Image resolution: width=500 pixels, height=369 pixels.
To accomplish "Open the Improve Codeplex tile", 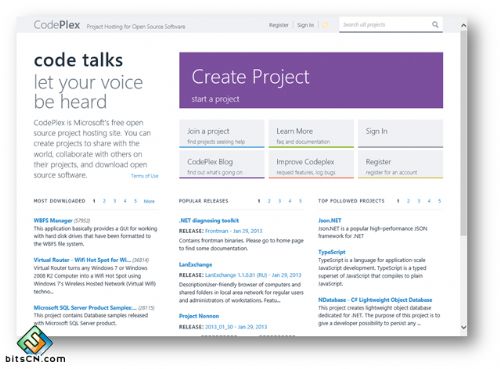I will [311, 164].
